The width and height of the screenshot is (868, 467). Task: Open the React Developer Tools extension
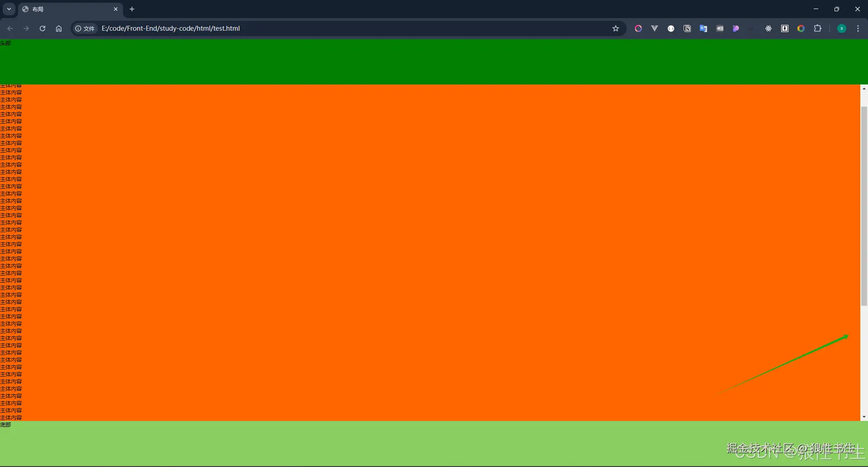[769, 28]
